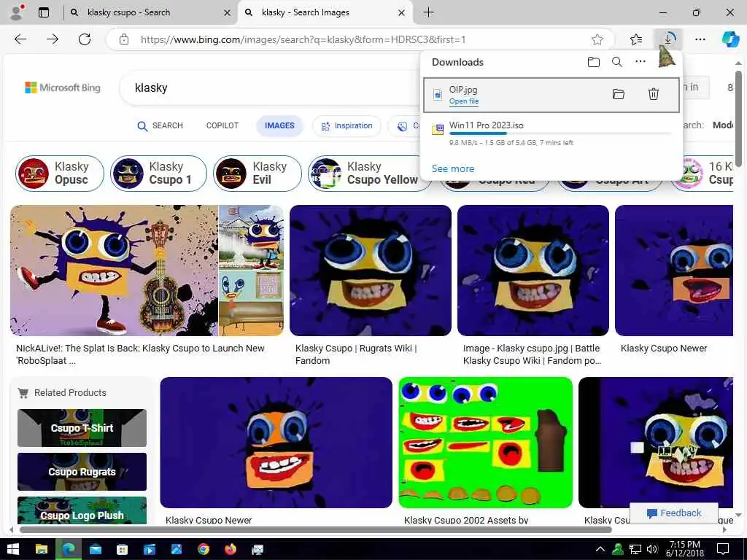
Task: Go forward in browser history
Action: coord(53,39)
